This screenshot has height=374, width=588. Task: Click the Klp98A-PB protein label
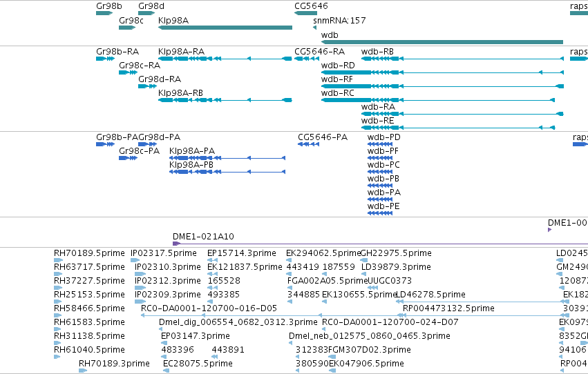point(191,165)
